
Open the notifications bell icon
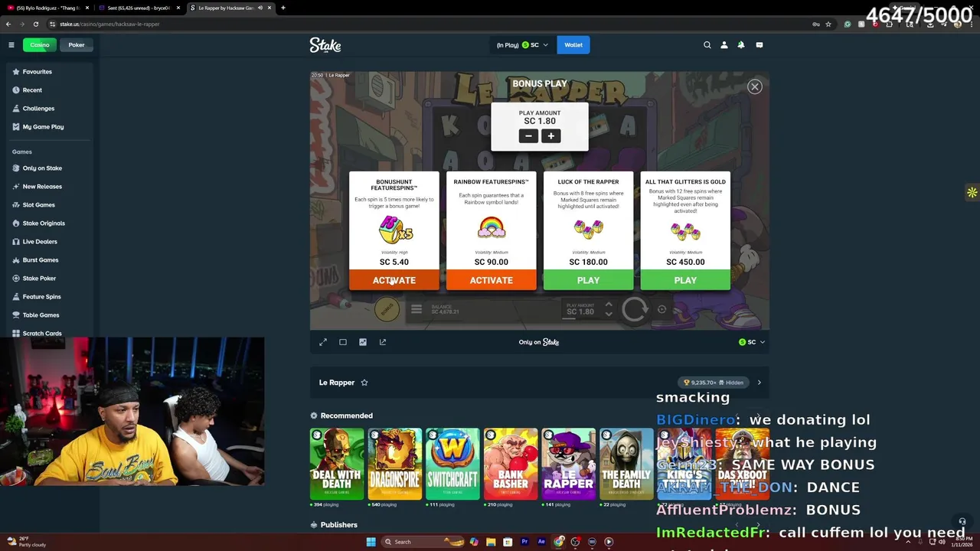coord(741,45)
